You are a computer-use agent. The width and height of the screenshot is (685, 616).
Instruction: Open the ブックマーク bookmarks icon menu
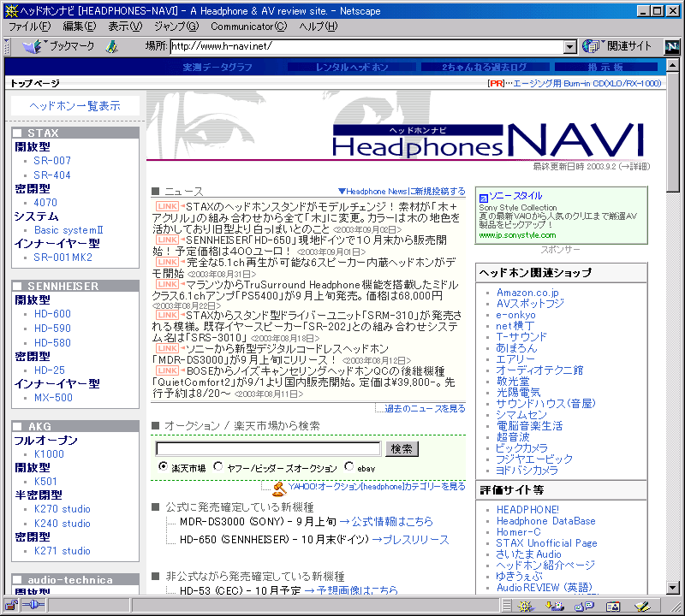[32, 46]
